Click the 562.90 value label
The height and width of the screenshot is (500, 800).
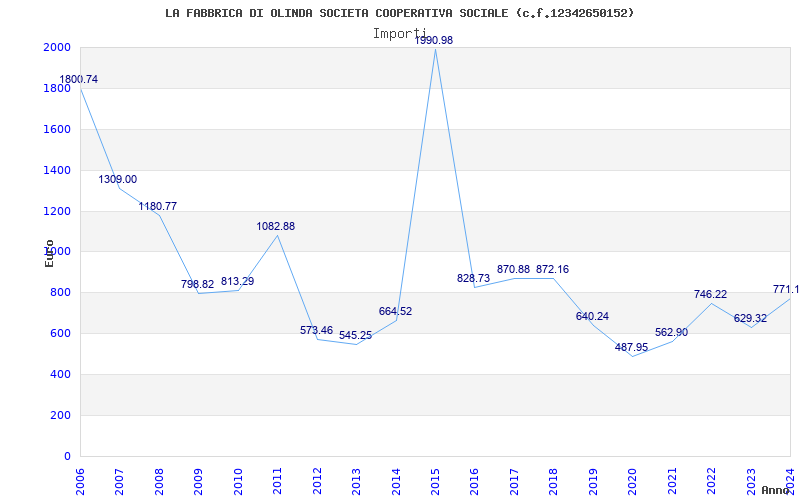point(671,333)
